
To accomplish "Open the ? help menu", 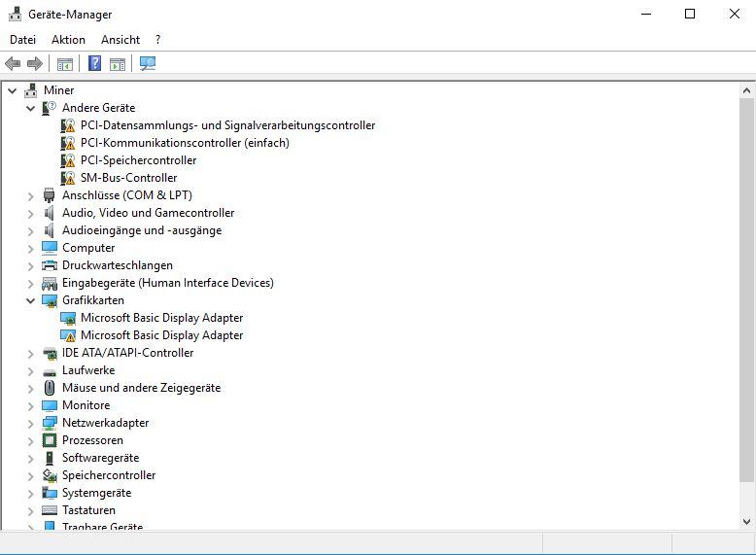I will coord(157,40).
